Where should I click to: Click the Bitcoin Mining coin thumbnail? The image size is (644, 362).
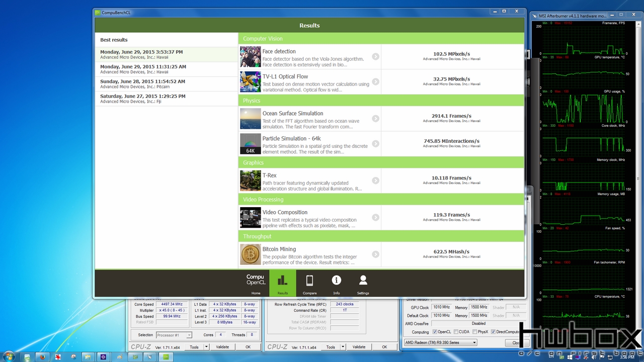[250, 254]
